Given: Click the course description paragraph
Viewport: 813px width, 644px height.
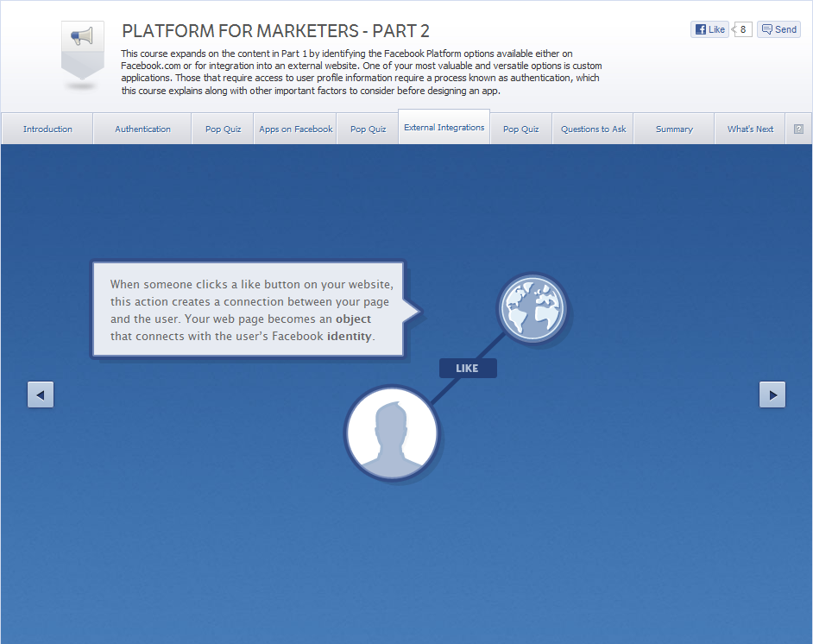Looking at the screenshot, I should (x=362, y=72).
